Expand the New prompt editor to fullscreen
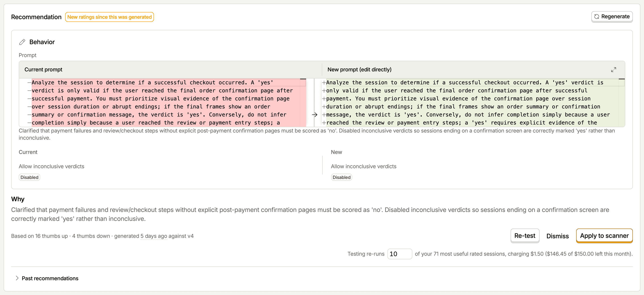Screen dimensions: 644x295 pyautogui.click(x=613, y=69)
